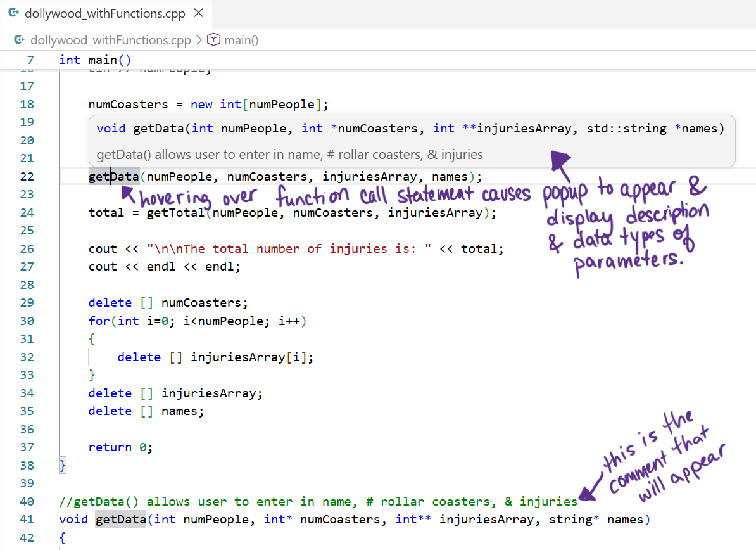Screen dimensions: 756x550
Task: Click C++ file icon on editor tab
Action: [14, 13]
